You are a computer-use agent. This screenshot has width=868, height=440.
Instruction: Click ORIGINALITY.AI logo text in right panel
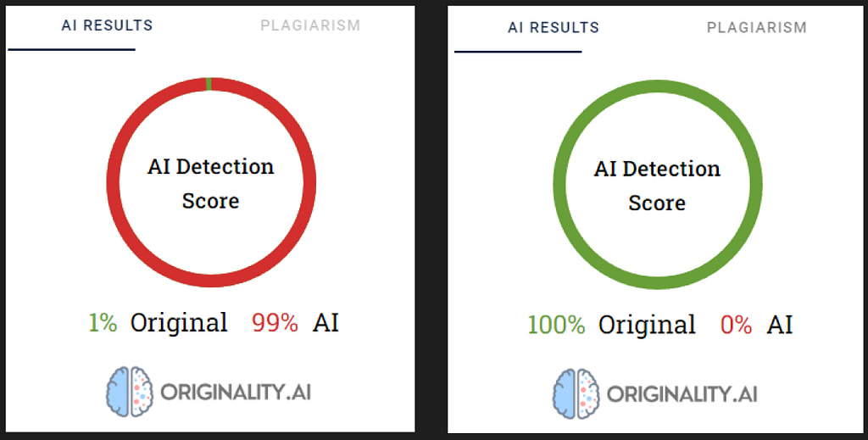coord(682,394)
